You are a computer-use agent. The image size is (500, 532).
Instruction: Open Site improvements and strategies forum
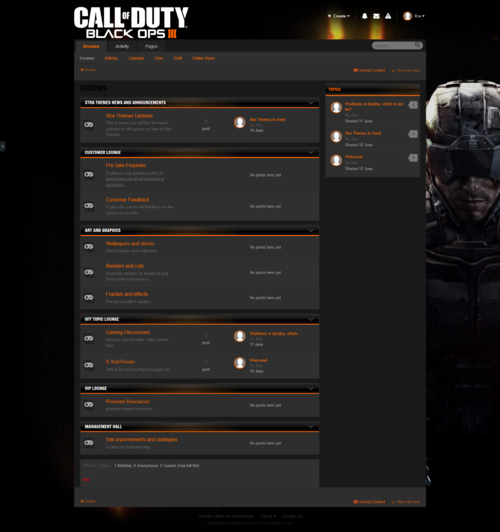[x=141, y=440]
